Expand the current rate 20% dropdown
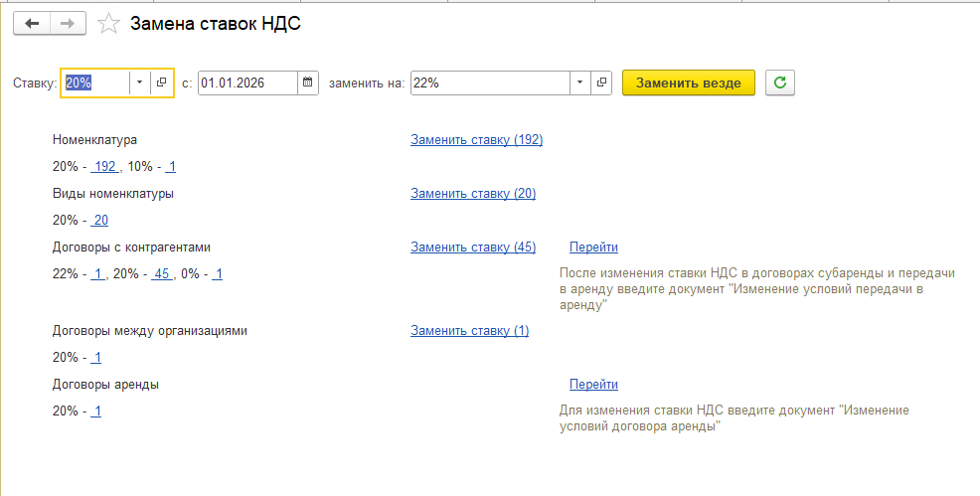The image size is (980, 496). [x=139, y=83]
